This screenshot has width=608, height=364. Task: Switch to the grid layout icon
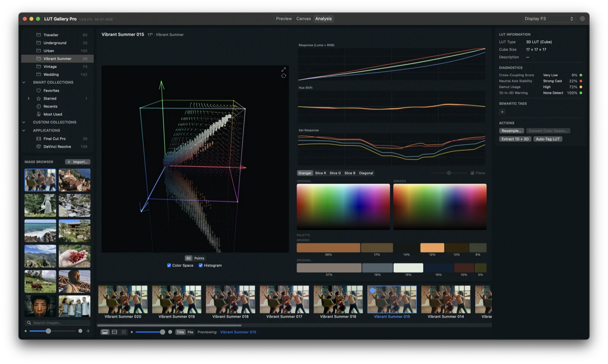pos(123,332)
